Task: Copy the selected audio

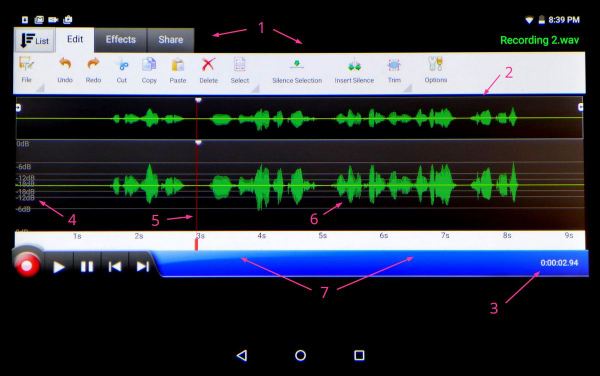Action: pyautogui.click(x=149, y=70)
